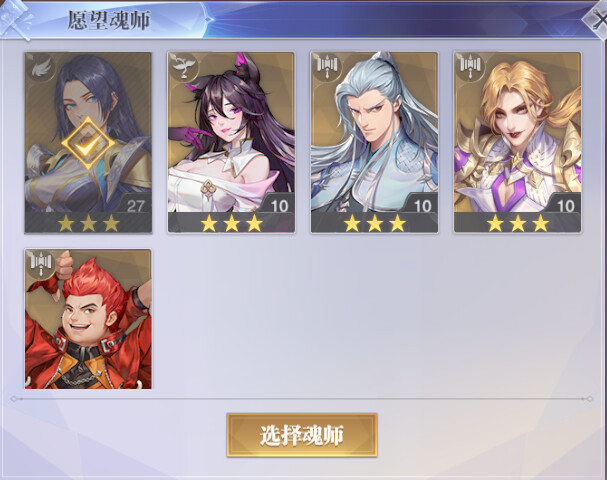Click the level 27 badge on first card
607x480 pixels.
click(x=134, y=204)
